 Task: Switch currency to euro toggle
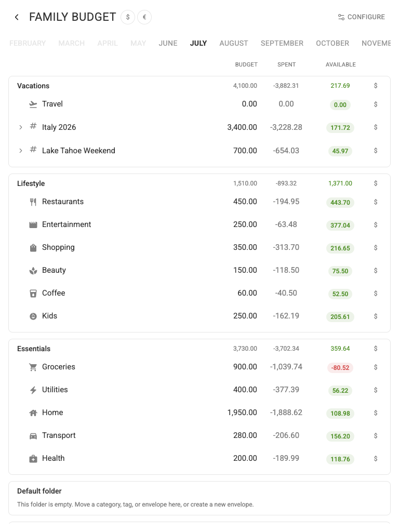[144, 17]
